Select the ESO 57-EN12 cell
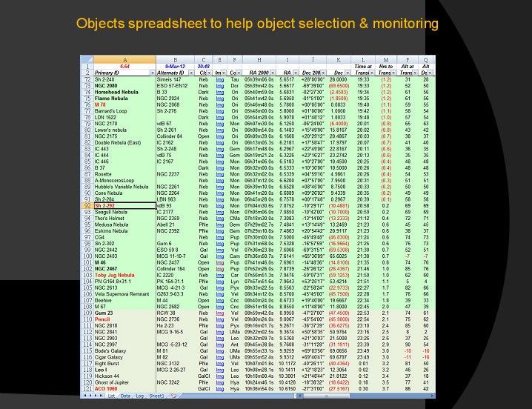The width and height of the screenshot is (532, 409). pyautogui.click(x=175, y=86)
